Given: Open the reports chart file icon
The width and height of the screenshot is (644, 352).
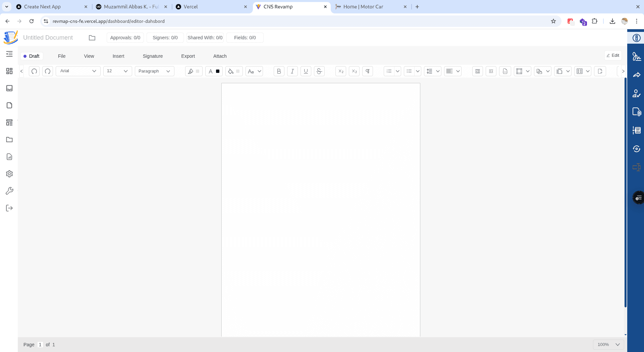Looking at the screenshot, I should (x=9, y=157).
